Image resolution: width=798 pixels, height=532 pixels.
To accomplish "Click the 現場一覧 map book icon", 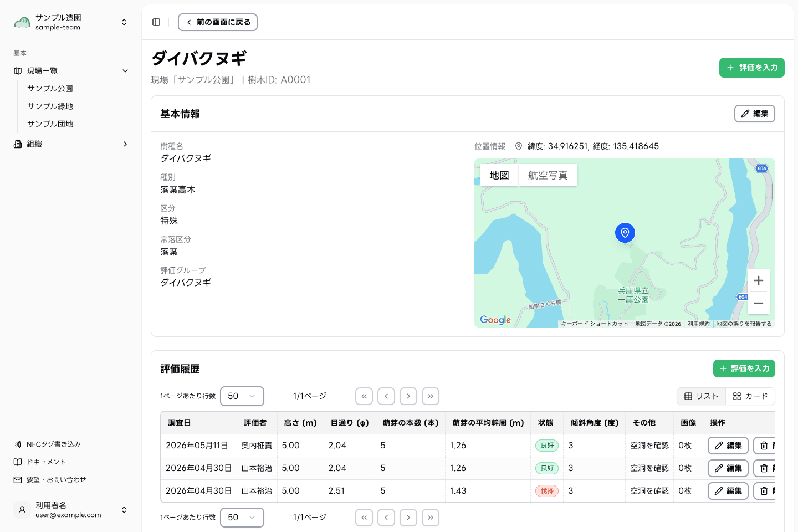I will pyautogui.click(x=18, y=71).
